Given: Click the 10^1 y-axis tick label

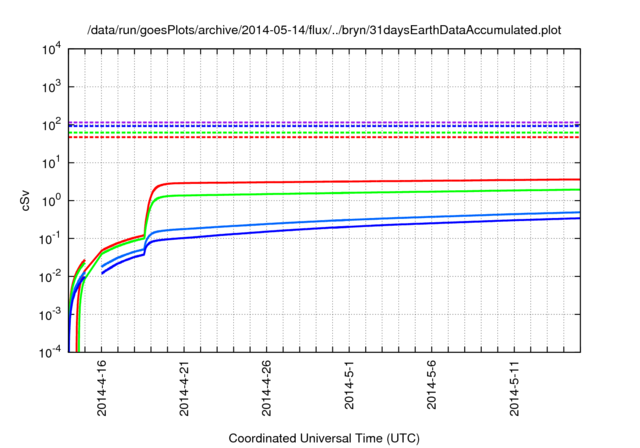Looking at the screenshot, I should click(52, 163).
